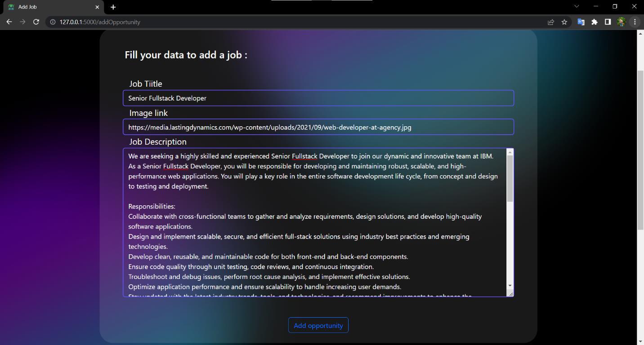Click the page vertical scrollbar thumb
Viewport: 644px width, 345px height.
click(x=640, y=150)
